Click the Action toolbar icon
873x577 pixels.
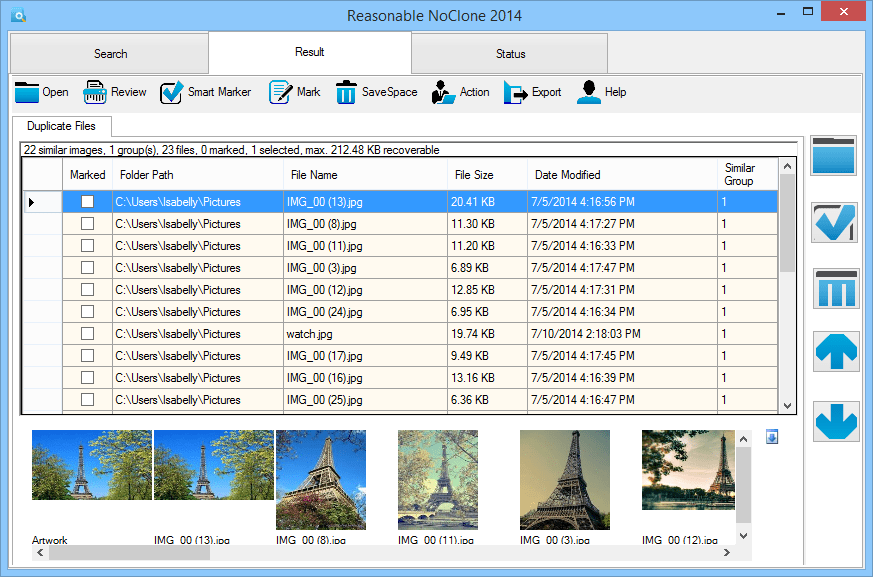[x=461, y=92]
